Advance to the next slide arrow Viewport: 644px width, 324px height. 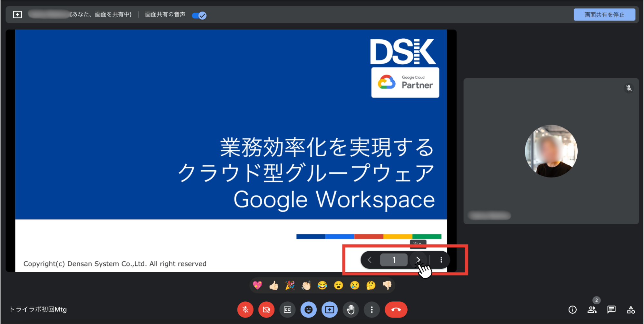click(418, 260)
